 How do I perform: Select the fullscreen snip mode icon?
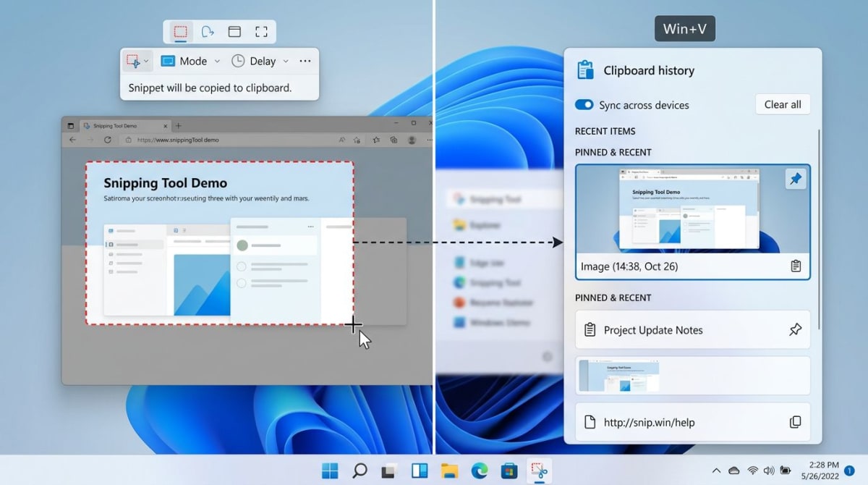261,31
